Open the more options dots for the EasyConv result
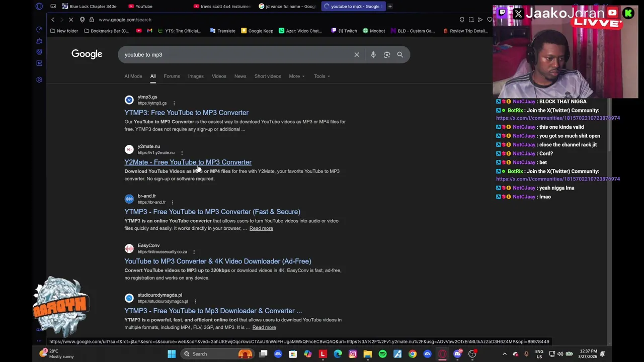The height and width of the screenshot is (362, 644). tap(194, 252)
